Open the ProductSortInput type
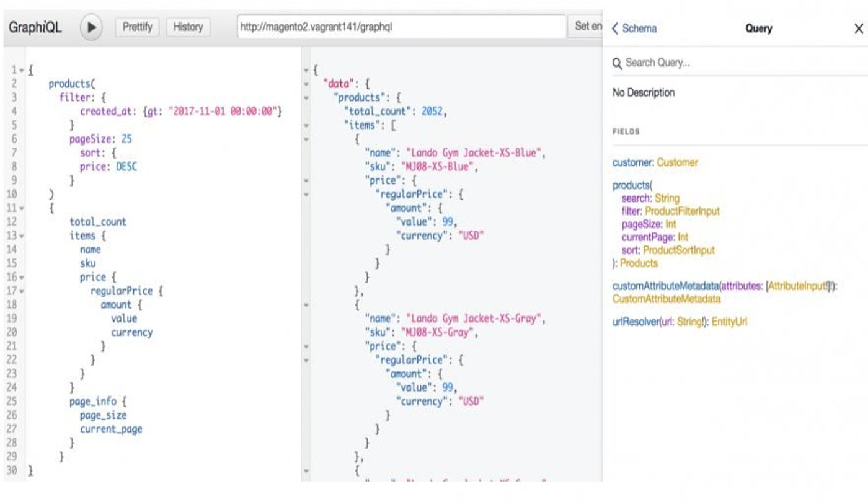Image resolution: width=868 pixels, height=502 pixels. [x=679, y=250]
